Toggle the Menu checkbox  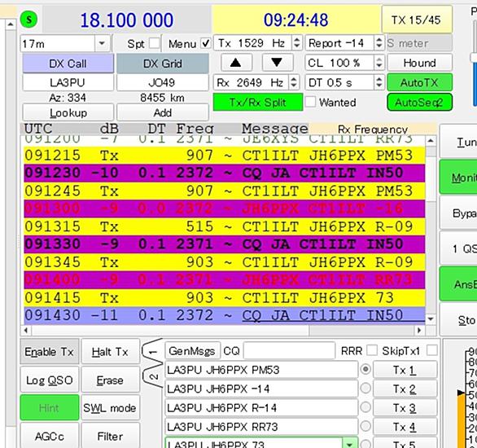click(x=206, y=43)
